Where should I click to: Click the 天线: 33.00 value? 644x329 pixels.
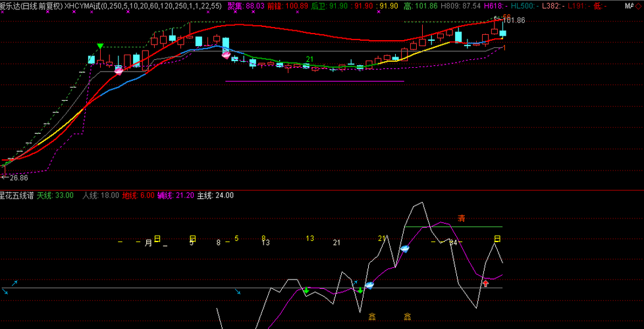click(55, 195)
